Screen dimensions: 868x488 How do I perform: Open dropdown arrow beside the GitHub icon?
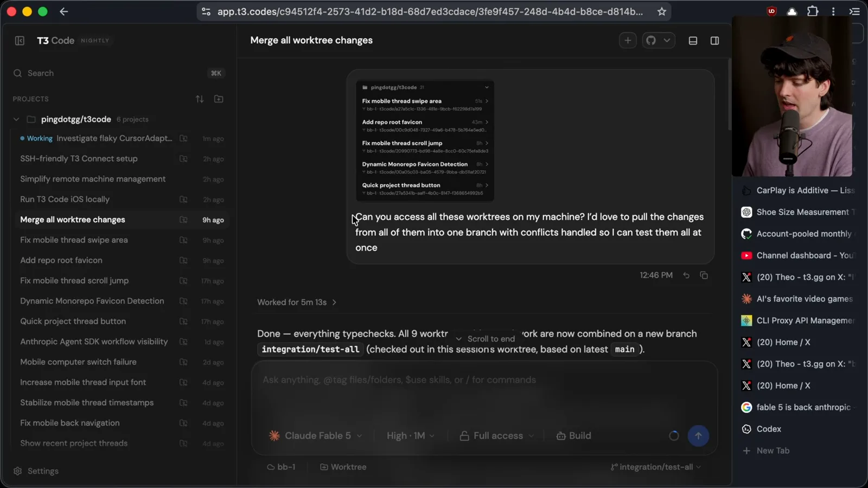(667, 41)
